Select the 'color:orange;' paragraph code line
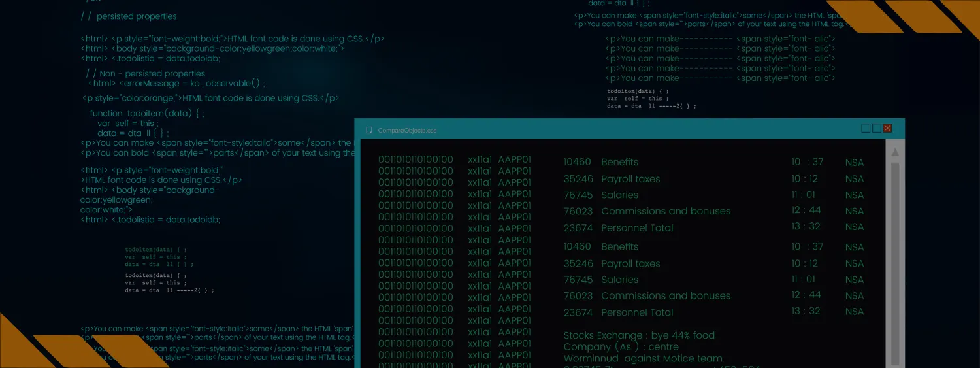This screenshot has height=368, width=980. click(210, 99)
